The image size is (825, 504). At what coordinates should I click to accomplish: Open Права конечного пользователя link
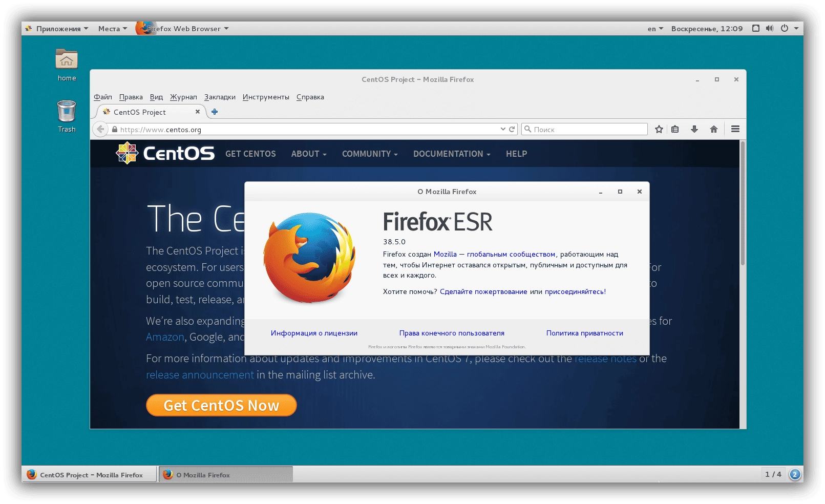pos(452,333)
